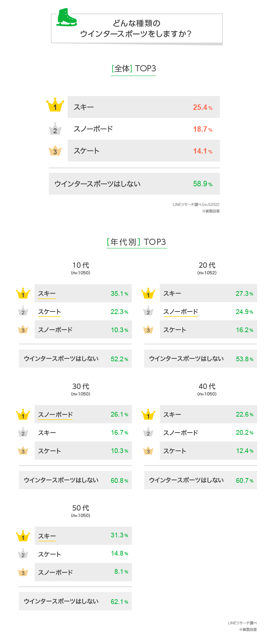Click the gold crown in the 40代 ranking
Image resolution: width=273 pixels, height=644 pixels.
(x=148, y=414)
